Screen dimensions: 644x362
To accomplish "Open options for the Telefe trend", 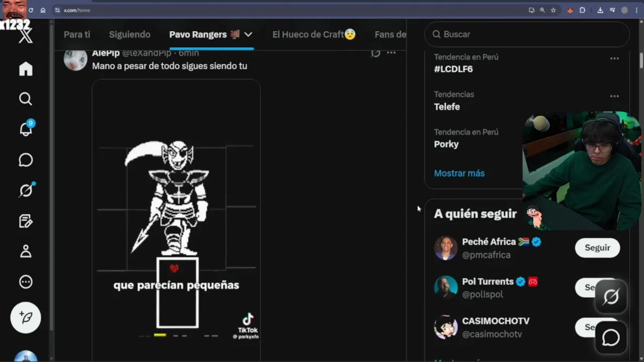I will [614, 96].
